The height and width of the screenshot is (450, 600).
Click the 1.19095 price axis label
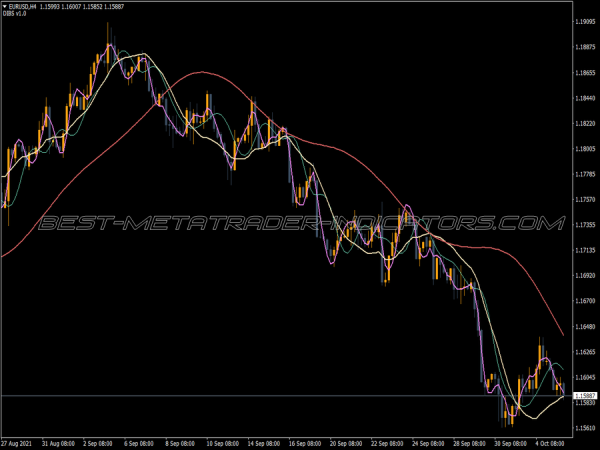583,20
